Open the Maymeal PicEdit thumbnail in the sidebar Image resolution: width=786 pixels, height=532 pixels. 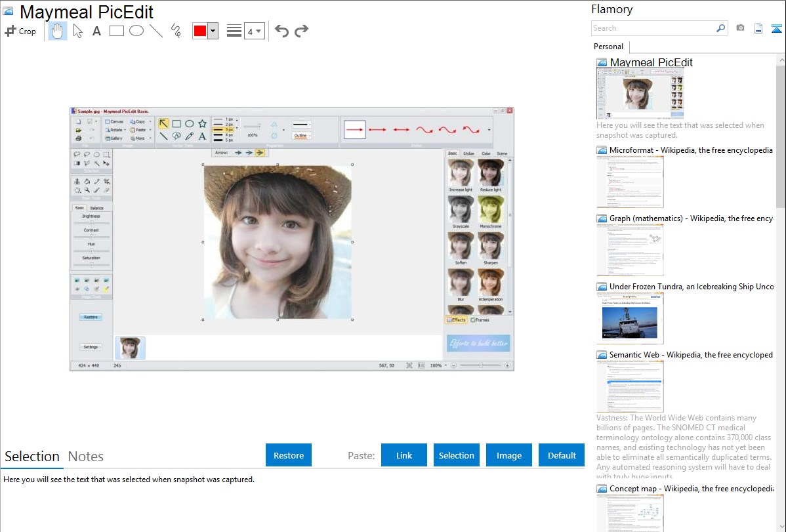click(x=640, y=94)
